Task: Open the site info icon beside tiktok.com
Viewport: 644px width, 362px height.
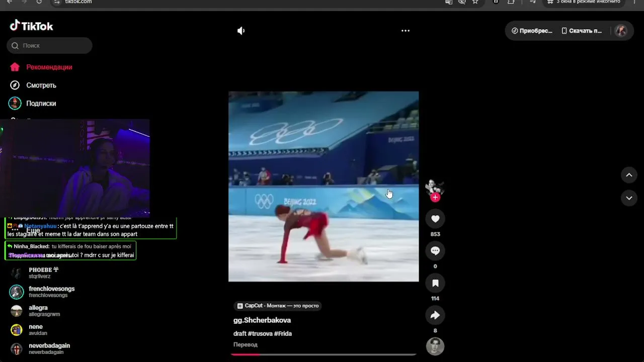Action: (57, 2)
